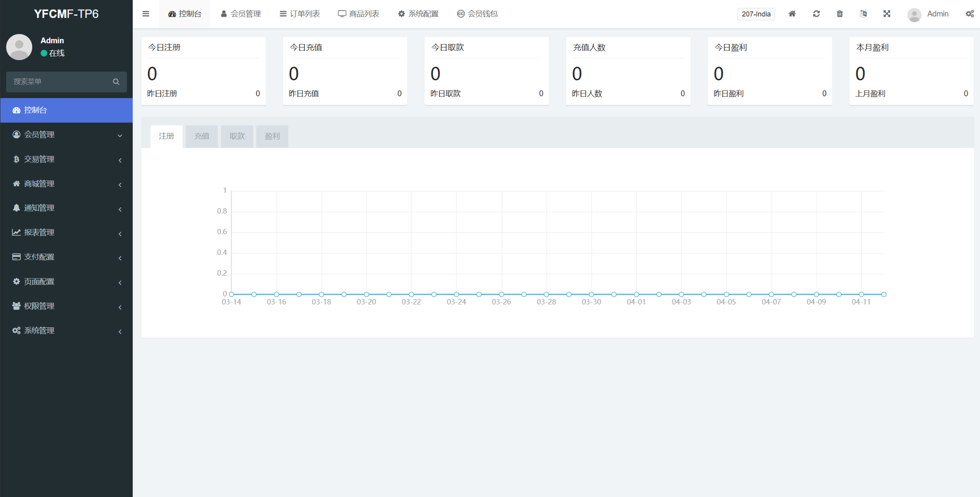Expand the 交易管理 sidebar menu
The height and width of the screenshot is (497, 980).
click(66, 159)
